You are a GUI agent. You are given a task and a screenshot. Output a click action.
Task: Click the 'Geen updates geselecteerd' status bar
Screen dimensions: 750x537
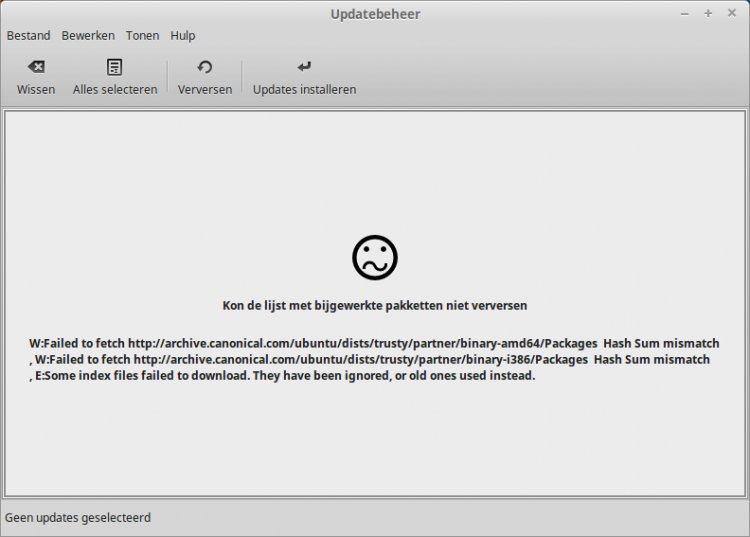pyautogui.click(x=78, y=518)
